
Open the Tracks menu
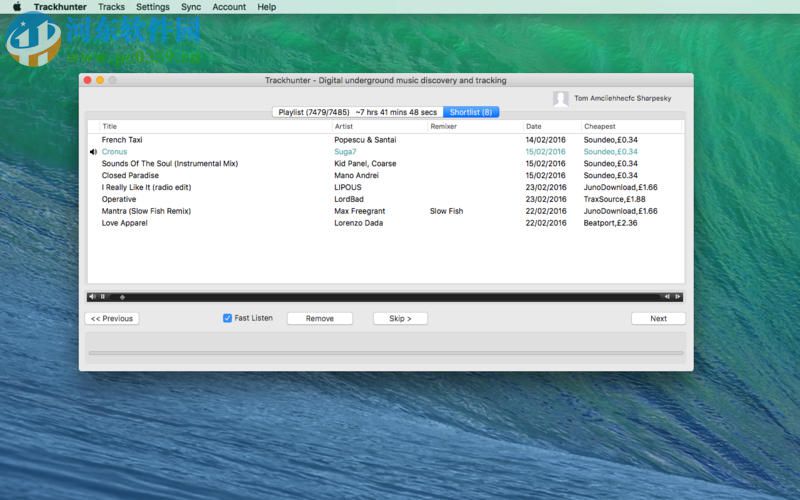pyautogui.click(x=111, y=7)
